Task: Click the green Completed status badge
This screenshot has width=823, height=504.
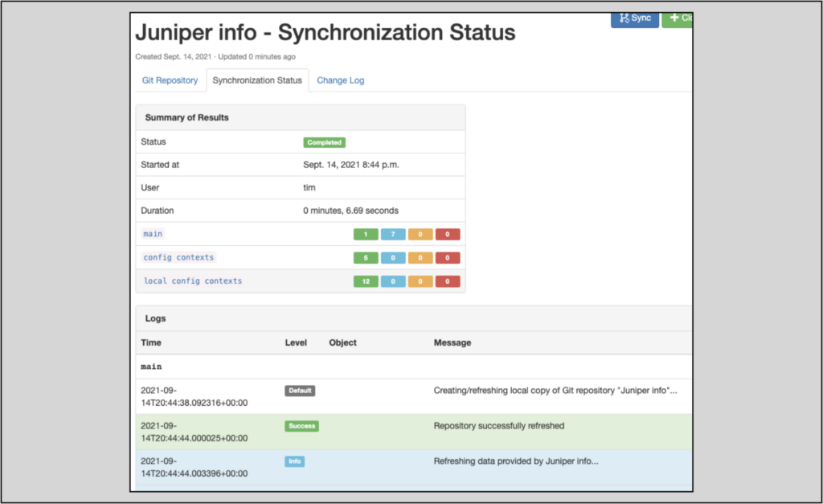Action: [324, 142]
